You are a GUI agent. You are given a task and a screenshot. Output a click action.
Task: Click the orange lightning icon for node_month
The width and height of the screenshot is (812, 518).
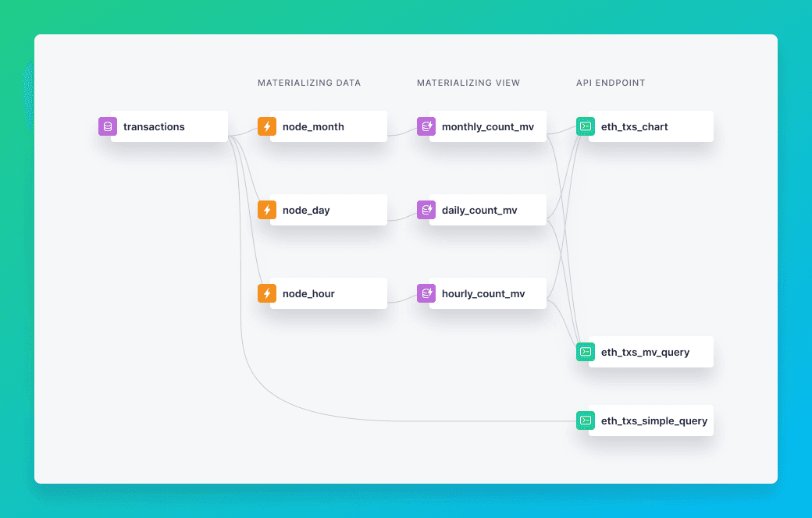[267, 126]
